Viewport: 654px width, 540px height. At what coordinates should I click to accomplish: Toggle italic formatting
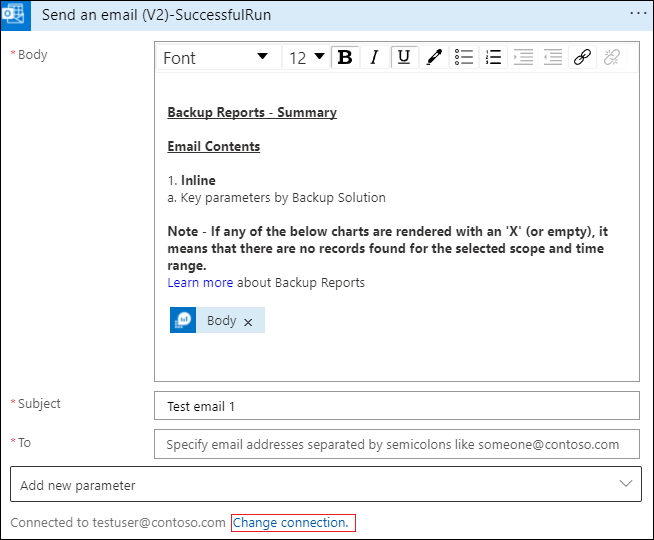pyautogui.click(x=375, y=57)
